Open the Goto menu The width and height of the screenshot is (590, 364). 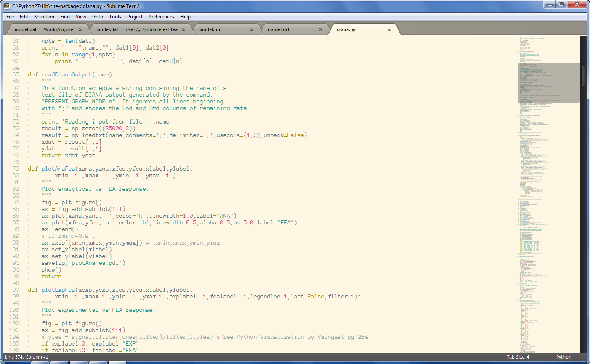(97, 17)
